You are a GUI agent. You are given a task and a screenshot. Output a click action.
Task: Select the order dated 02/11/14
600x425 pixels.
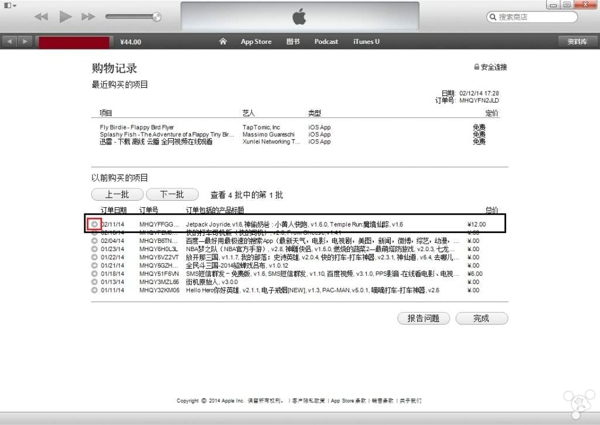94,224
